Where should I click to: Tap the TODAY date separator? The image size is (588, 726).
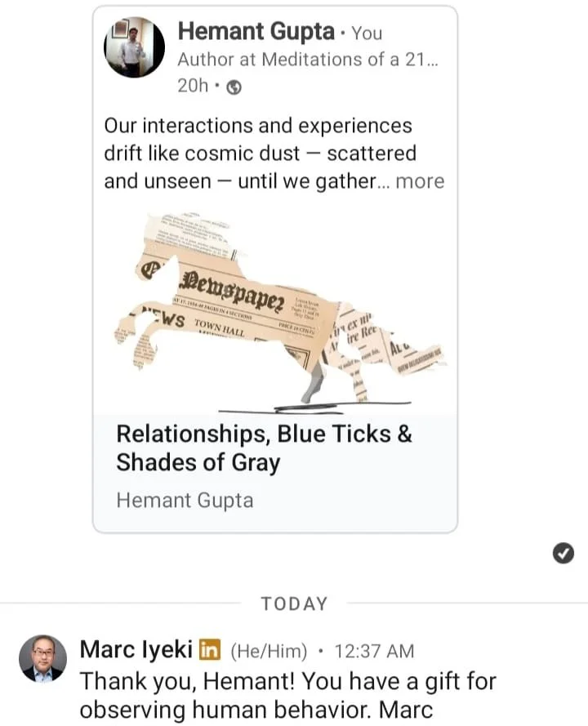click(x=295, y=604)
